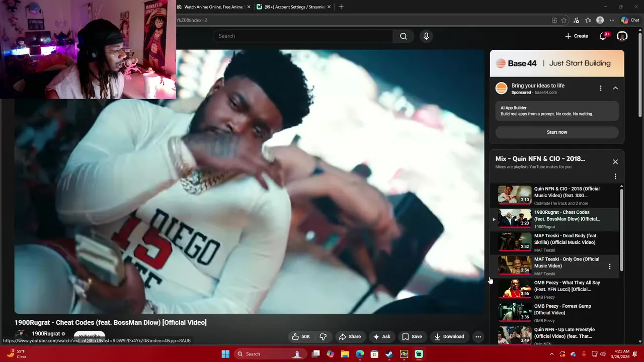Click the Base44 banner image

[x=557, y=63]
